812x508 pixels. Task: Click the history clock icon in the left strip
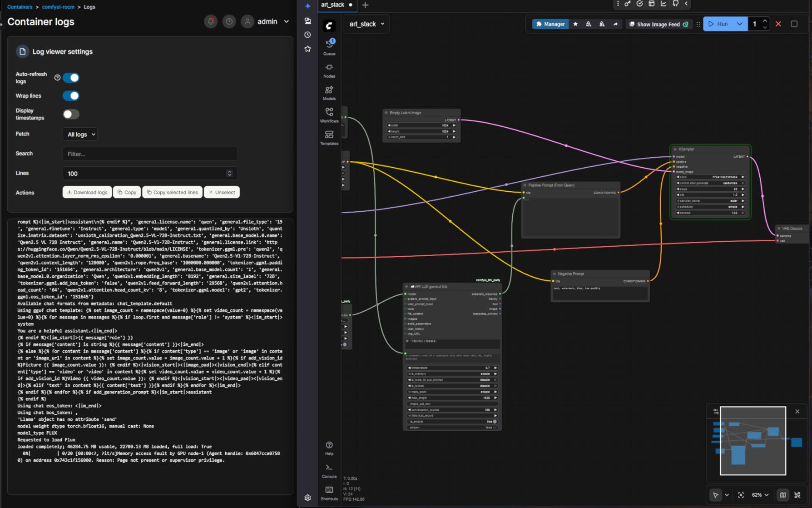pos(307,35)
